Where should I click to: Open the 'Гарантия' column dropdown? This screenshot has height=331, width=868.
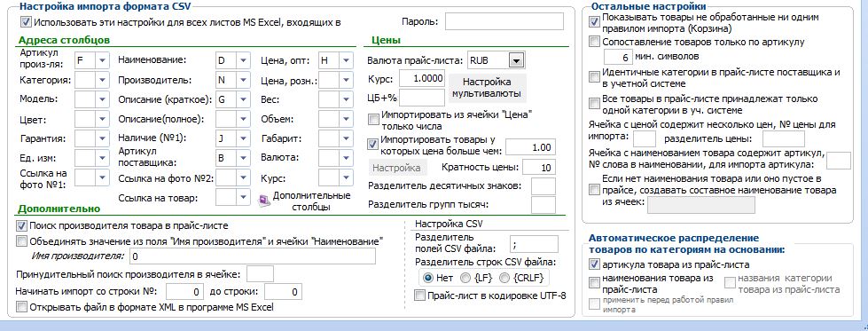point(103,138)
